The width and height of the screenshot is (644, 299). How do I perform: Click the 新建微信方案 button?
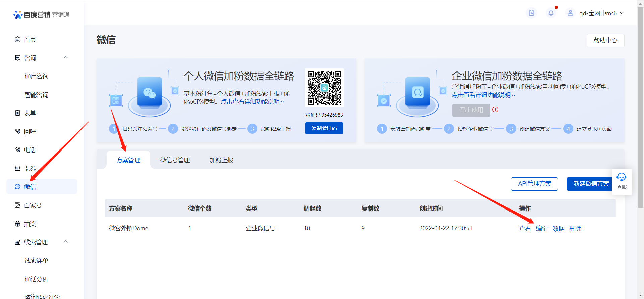tap(591, 184)
